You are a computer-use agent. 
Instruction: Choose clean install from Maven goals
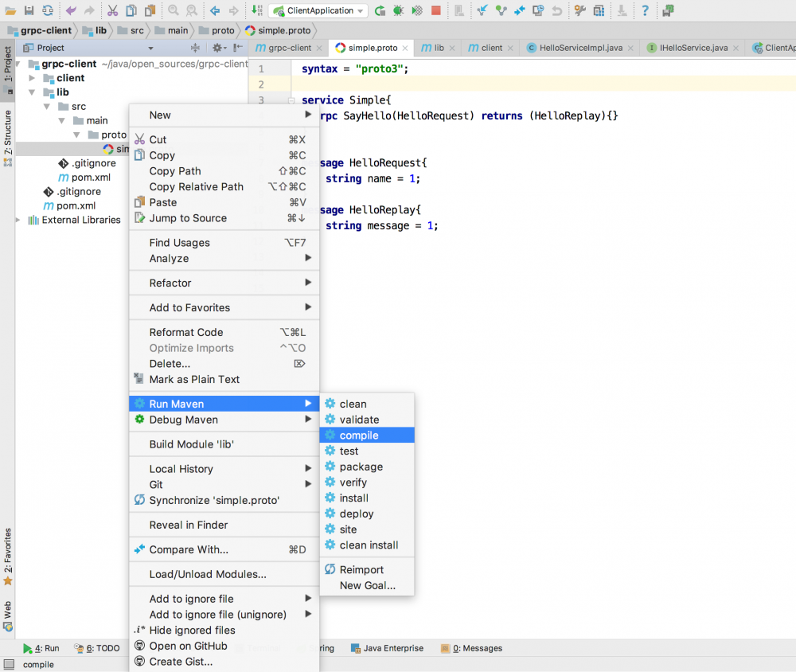[x=369, y=545]
